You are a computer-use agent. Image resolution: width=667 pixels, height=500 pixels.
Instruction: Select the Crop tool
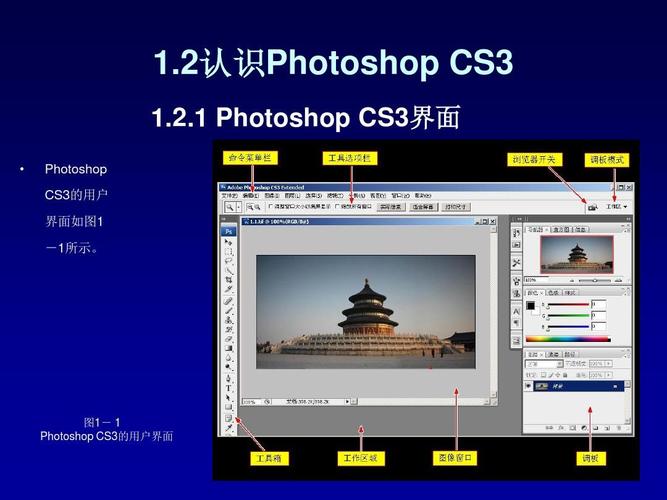pos(228,280)
